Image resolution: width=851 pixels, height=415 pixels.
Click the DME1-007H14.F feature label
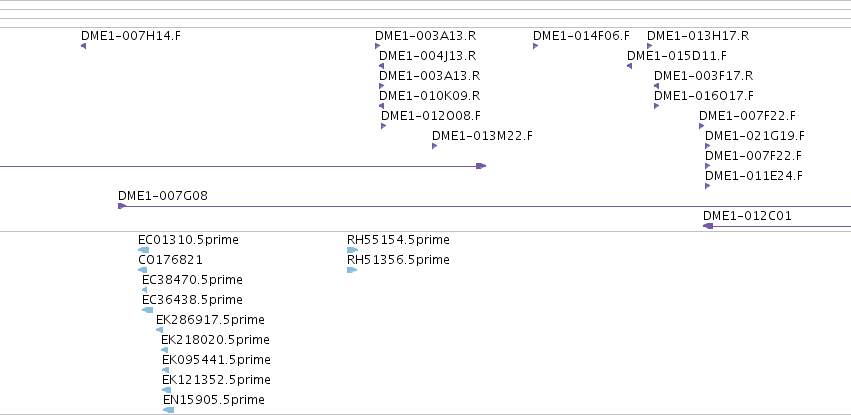point(131,36)
